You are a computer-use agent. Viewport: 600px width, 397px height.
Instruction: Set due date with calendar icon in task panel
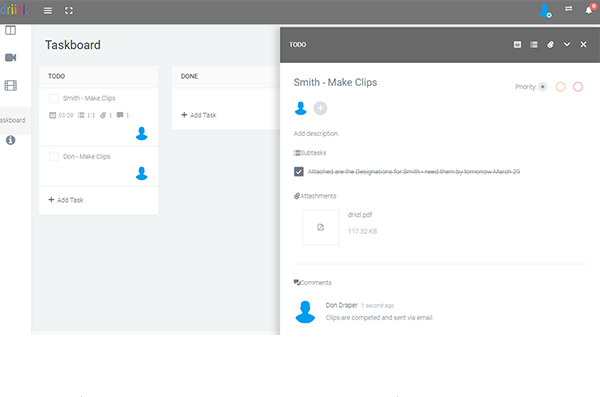point(517,45)
